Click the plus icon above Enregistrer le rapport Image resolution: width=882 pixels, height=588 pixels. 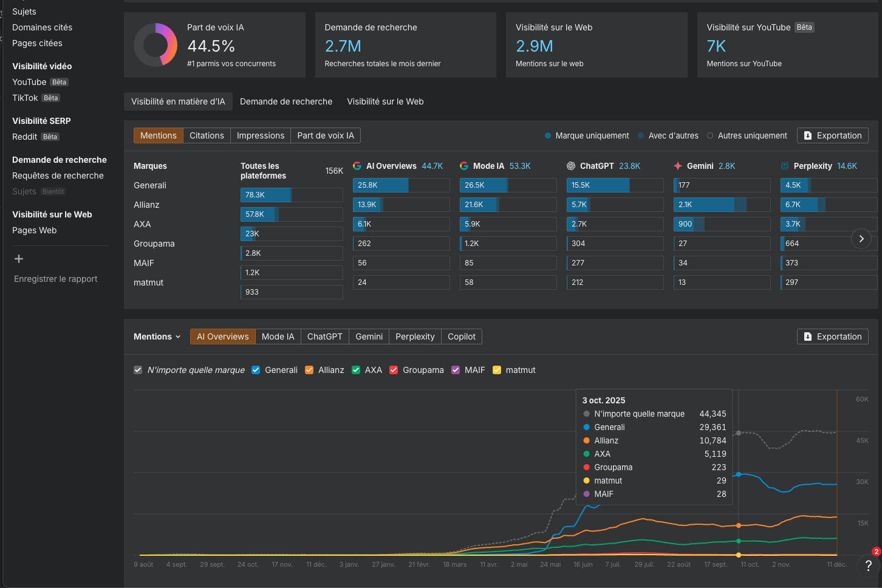tap(19, 259)
